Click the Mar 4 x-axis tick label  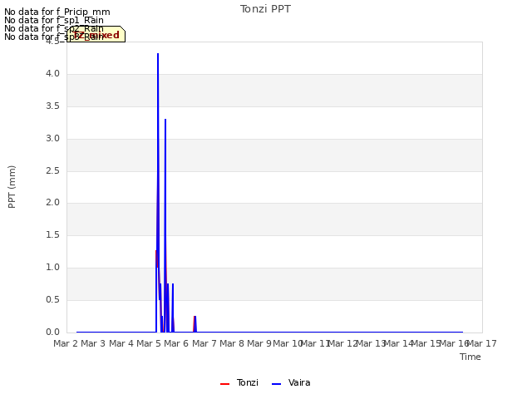tap(121, 343)
